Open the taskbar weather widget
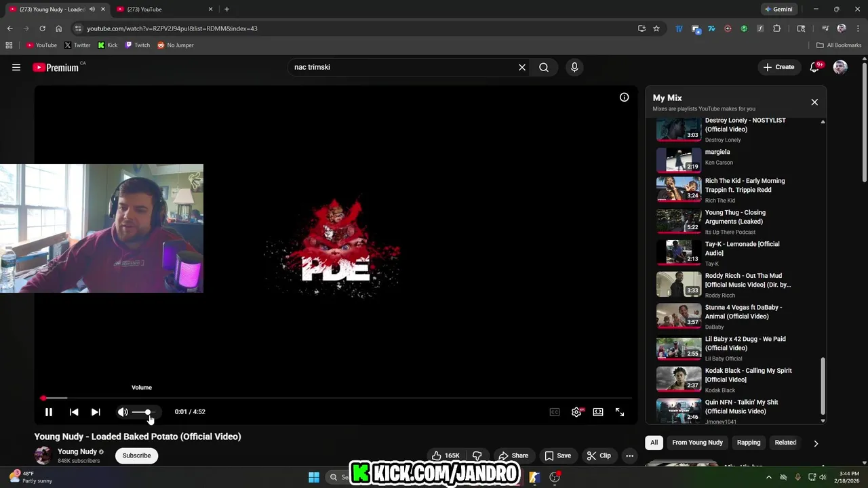Viewport: 868px width, 488px height. [x=31, y=477]
